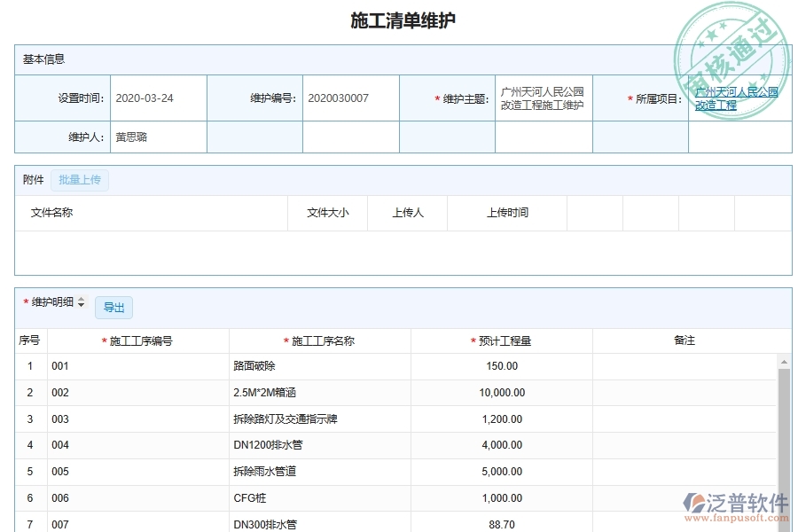Open the 广州天河人民公园改造工程 project link

coord(738,98)
